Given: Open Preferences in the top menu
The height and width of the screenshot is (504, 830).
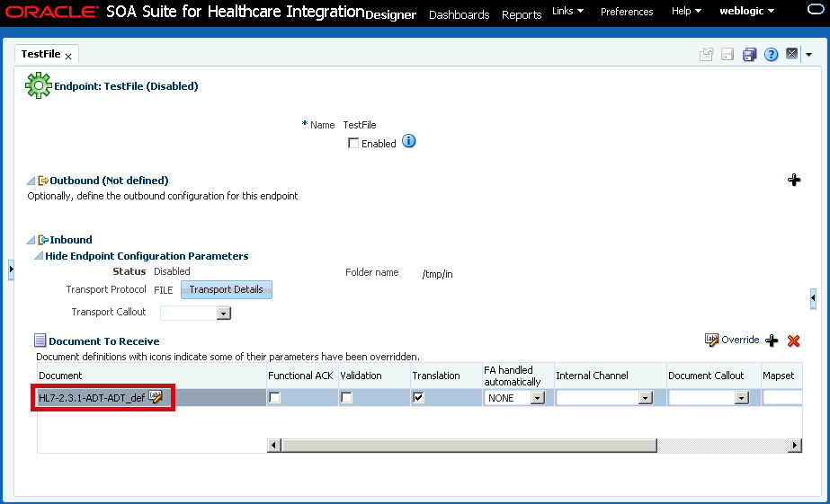Looking at the screenshot, I should pyautogui.click(x=627, y=12).
